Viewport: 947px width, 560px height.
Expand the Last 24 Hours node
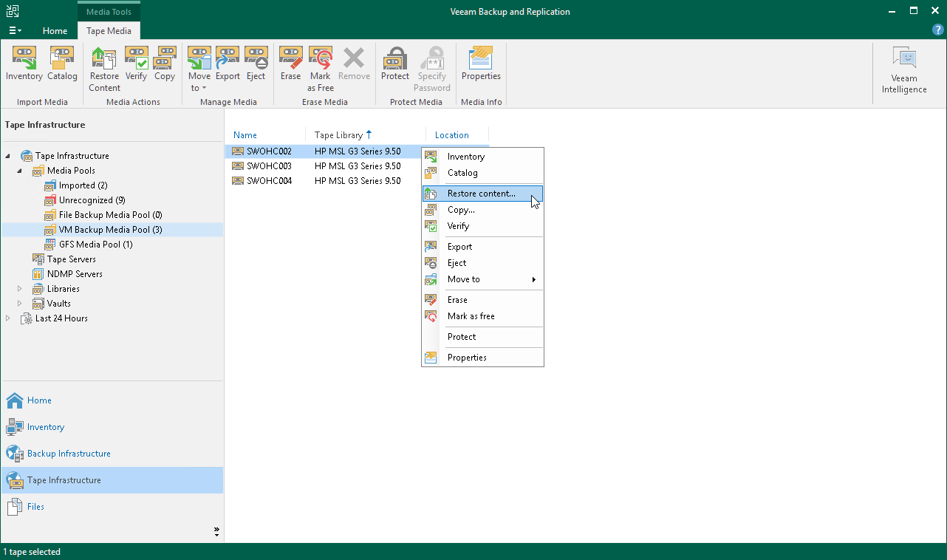(8, 318)
